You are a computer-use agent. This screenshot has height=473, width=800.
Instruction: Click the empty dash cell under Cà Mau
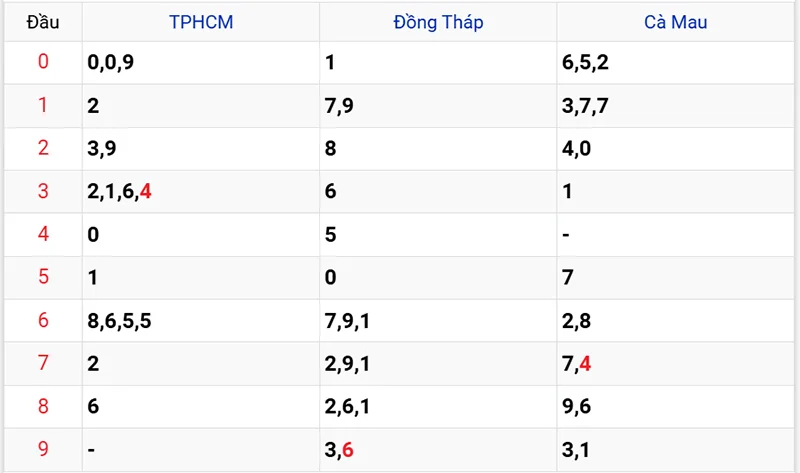click(566, 234)
